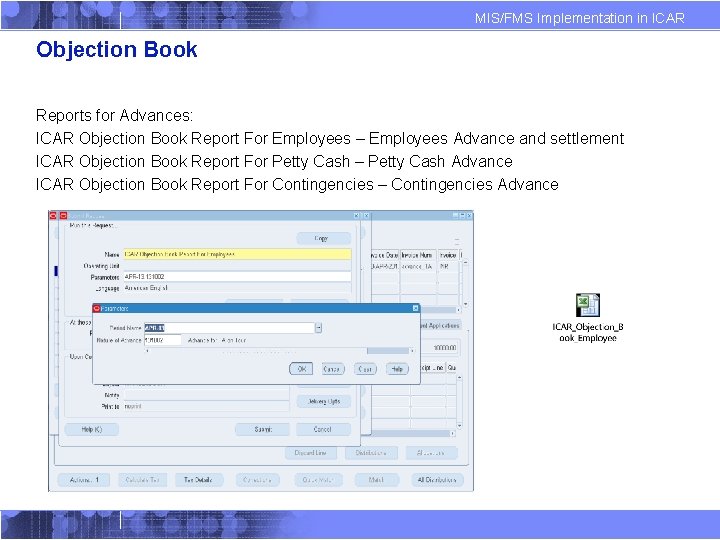720x540 pixels.
Task: Click the Discard Line button
Action: pos(311,453)
